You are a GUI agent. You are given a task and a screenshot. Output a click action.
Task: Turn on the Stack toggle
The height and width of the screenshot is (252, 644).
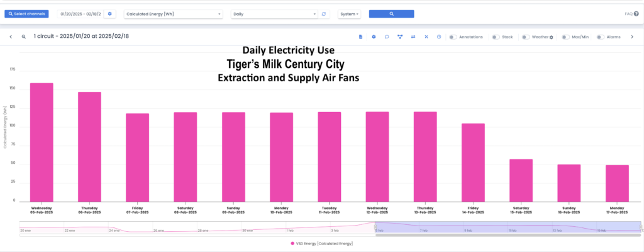pyautogui.click(x=496, y=37)
